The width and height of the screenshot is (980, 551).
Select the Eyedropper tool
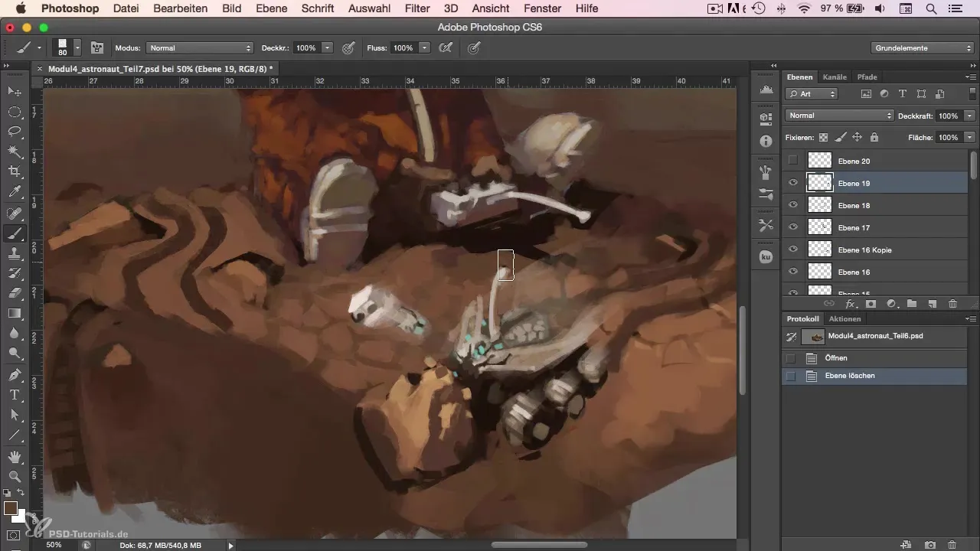point(15,191)
